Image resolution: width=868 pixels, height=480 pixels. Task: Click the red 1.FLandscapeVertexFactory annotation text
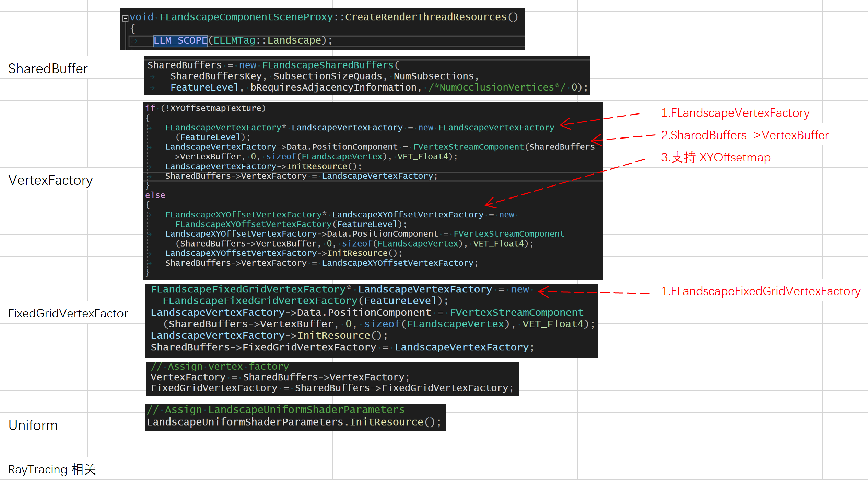click(735, 113)
